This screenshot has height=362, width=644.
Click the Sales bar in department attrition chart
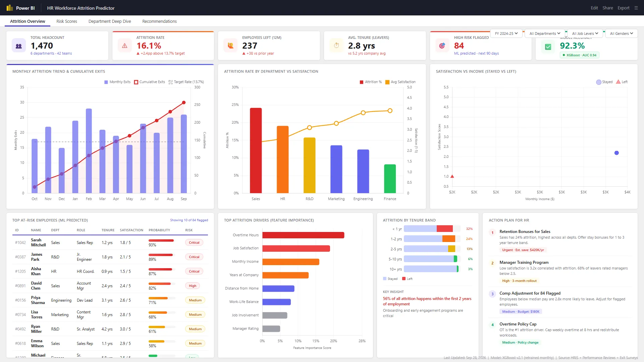(256, 150)
